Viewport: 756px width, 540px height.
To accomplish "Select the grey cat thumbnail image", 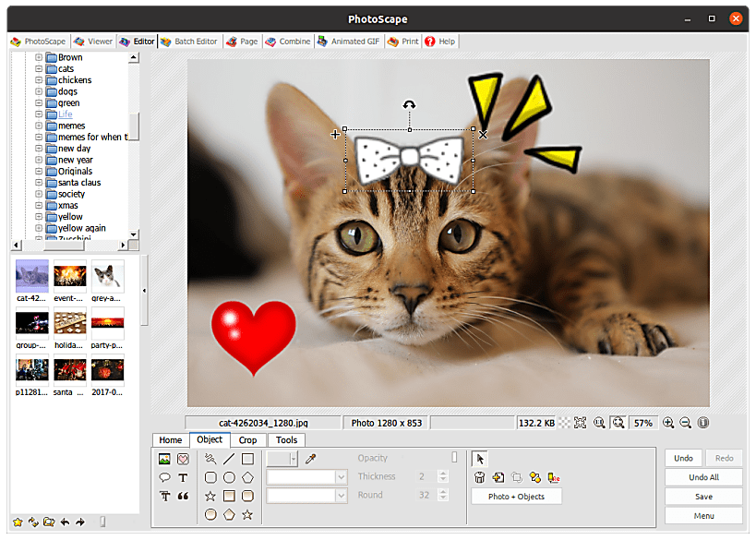I will pyautogui.click(x=108, y=276).
